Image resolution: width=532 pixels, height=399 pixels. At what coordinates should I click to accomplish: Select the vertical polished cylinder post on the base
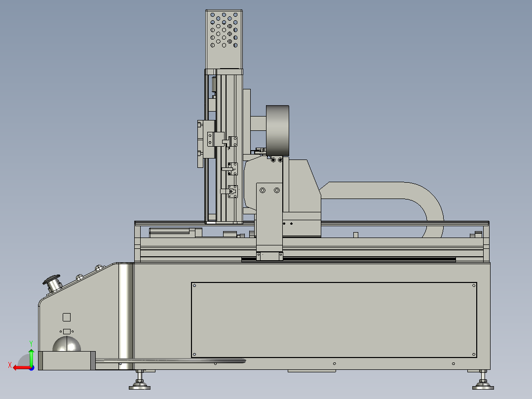(x=125, y=316)
